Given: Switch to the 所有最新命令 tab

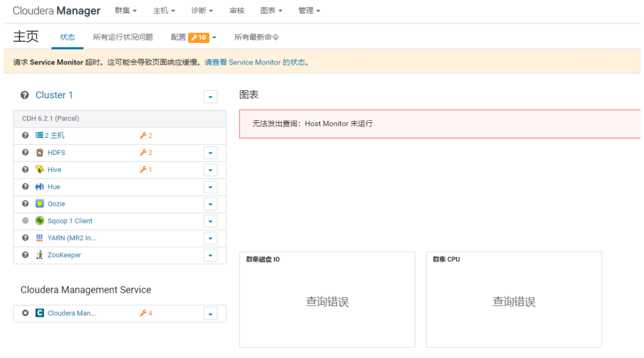Looking at the screenshot, I should point(257,37).
